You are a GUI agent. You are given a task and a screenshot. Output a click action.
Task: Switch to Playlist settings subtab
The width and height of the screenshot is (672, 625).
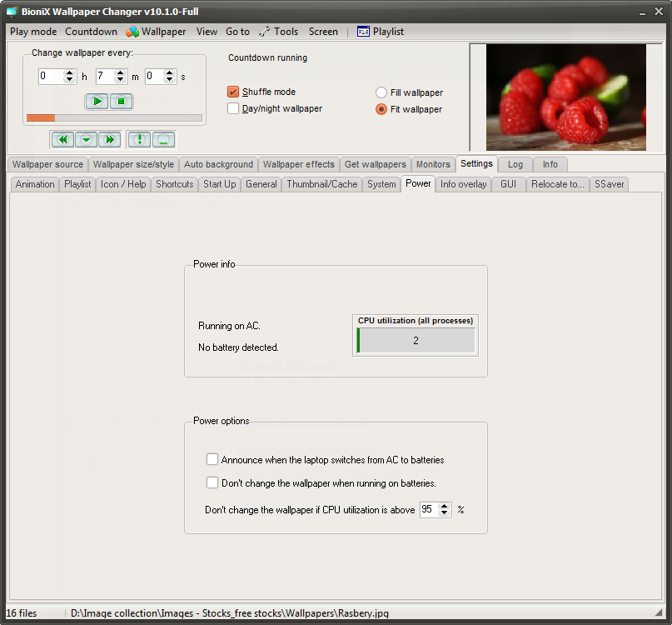77,184
